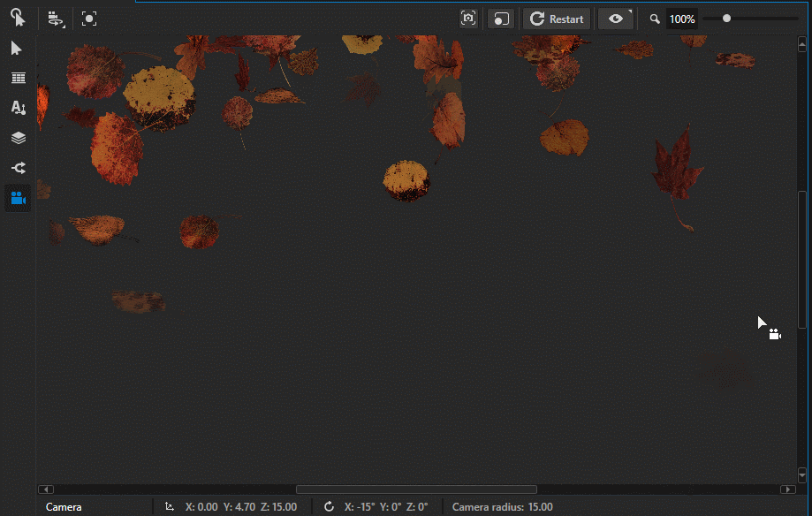Click the Camera label in the status bar
Screen dimensions: 812x516
click(62, 506)
